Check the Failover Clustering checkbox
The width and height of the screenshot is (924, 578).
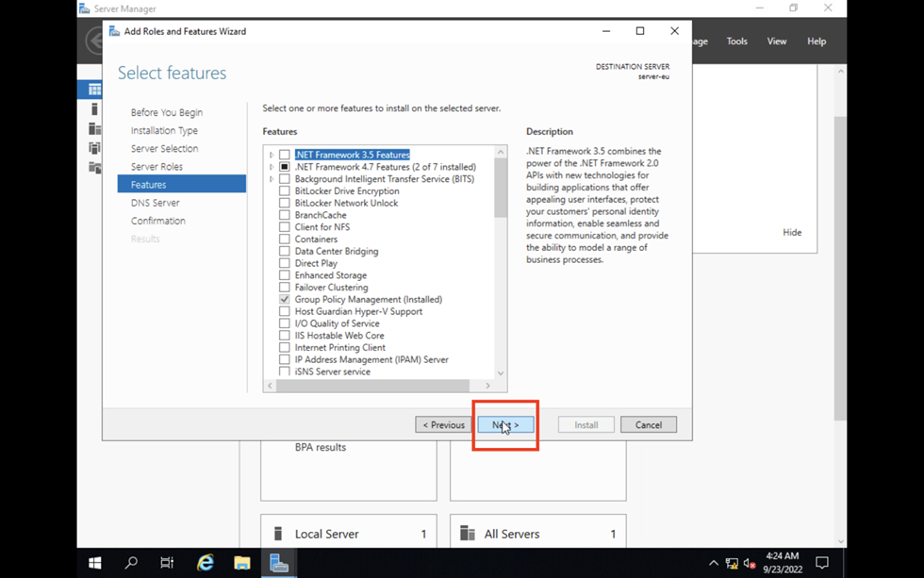[x=284, y=288]
